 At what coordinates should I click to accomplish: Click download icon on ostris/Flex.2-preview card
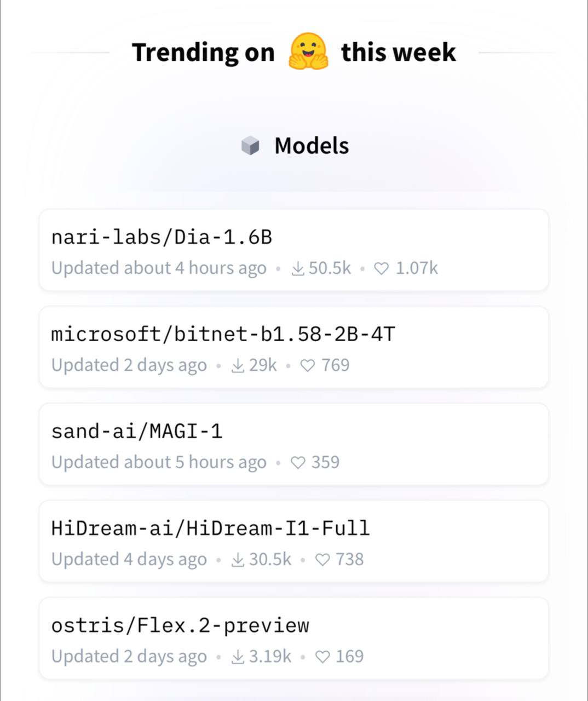(x=238, y=657)
